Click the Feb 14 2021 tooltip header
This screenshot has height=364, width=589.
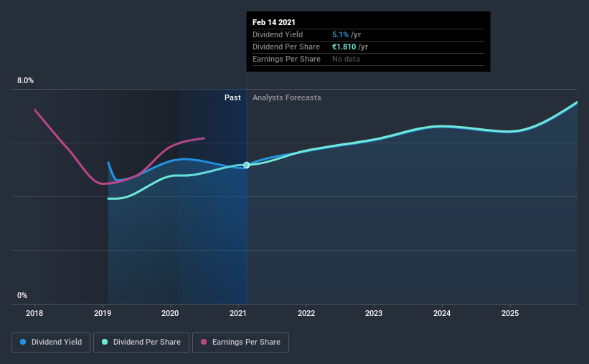pyautogui.click(x=274, y=22)
